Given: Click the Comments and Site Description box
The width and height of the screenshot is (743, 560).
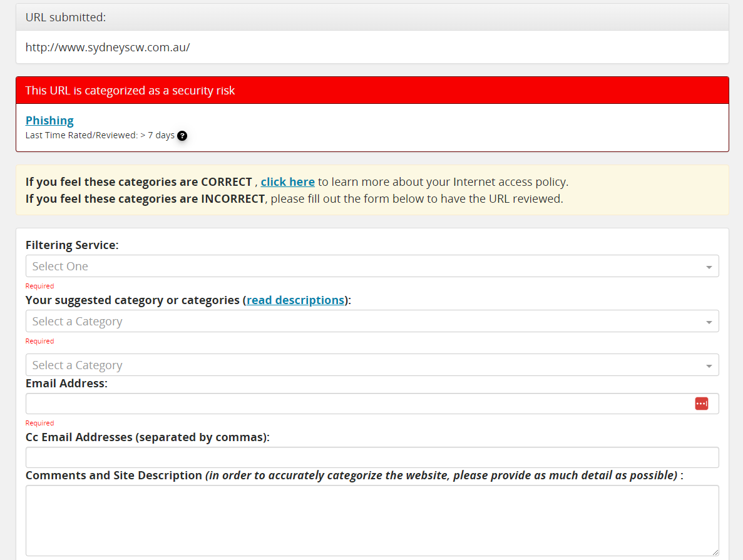Looking at the screenshot, I should tap(372, 521).
